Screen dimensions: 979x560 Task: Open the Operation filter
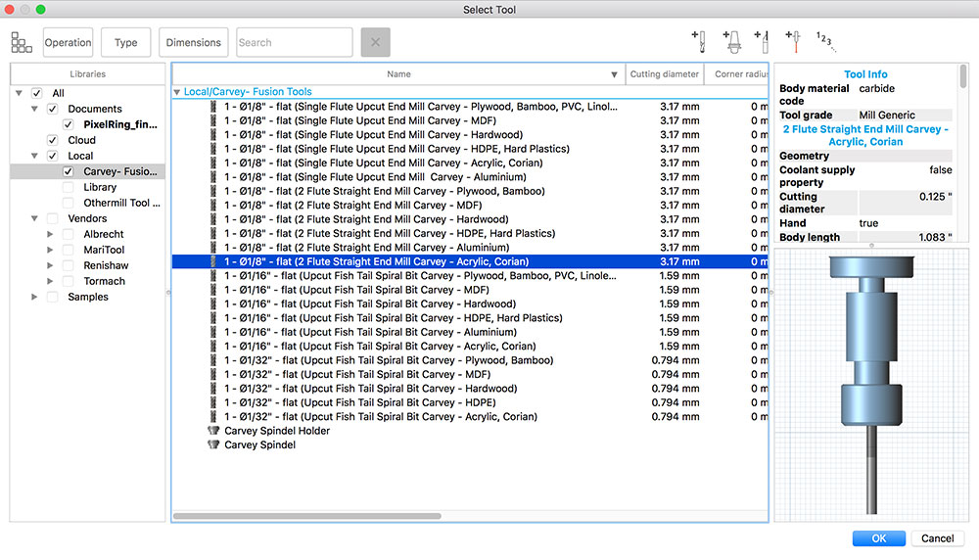tap(69, 42)
